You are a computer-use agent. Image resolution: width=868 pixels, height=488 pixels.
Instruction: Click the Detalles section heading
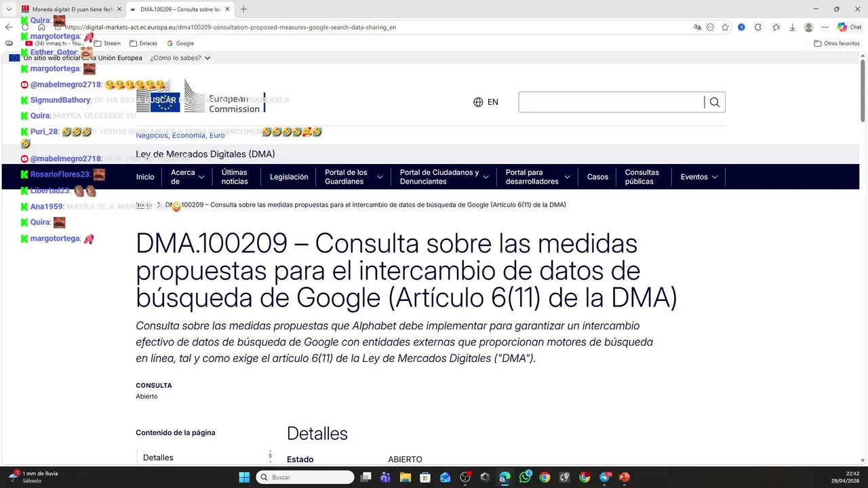[x=317, y=434]
